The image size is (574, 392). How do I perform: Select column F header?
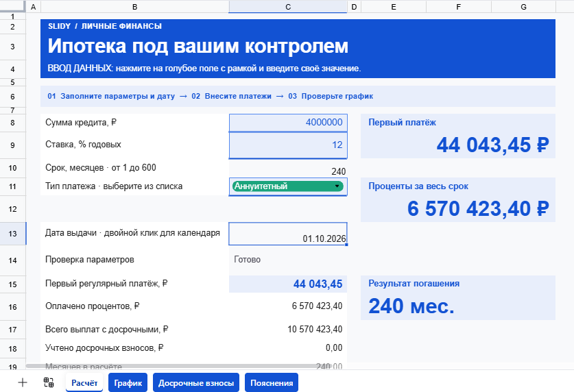click(459, 7)
